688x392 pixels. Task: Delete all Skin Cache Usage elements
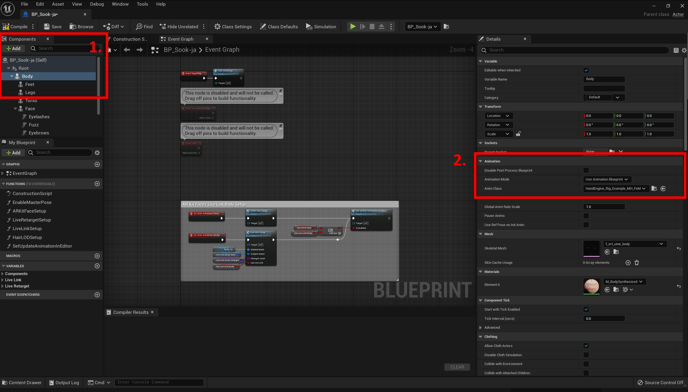click(637, 263)
